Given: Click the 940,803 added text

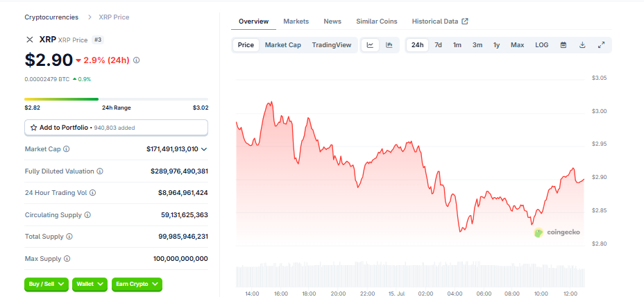Looking at the screenshot, I should (115, 128).
